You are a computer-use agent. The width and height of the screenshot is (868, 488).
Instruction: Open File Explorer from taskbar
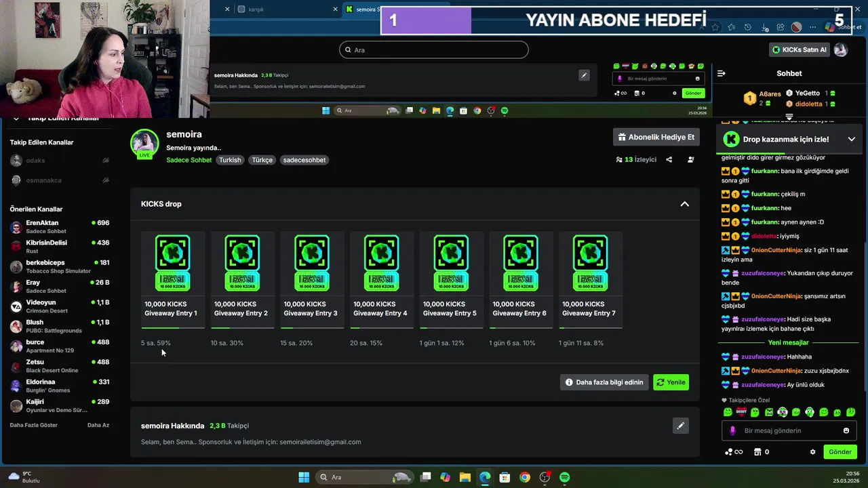pyautogui.click(x=465, y=477)
